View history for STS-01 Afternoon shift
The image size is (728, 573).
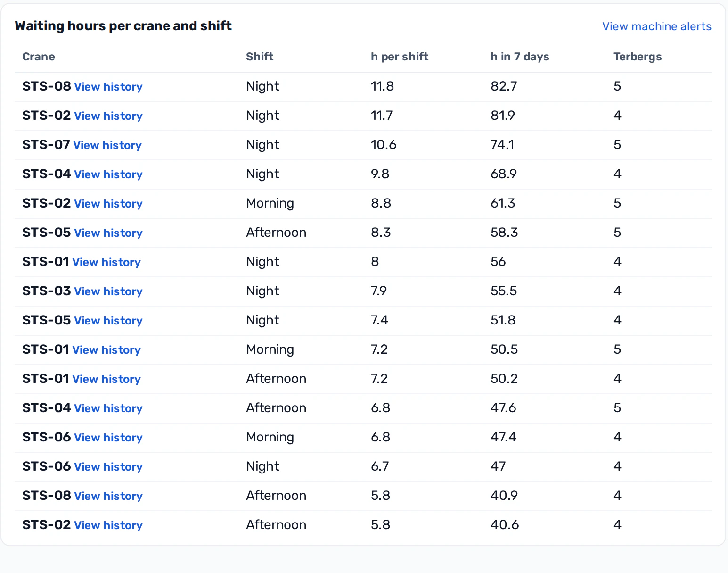point(106,379)
